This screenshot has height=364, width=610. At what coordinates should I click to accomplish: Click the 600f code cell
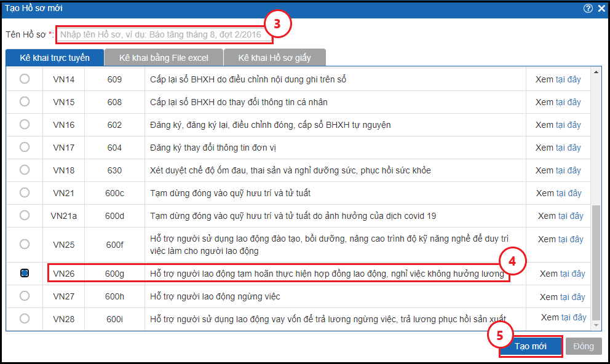point(115,245)
